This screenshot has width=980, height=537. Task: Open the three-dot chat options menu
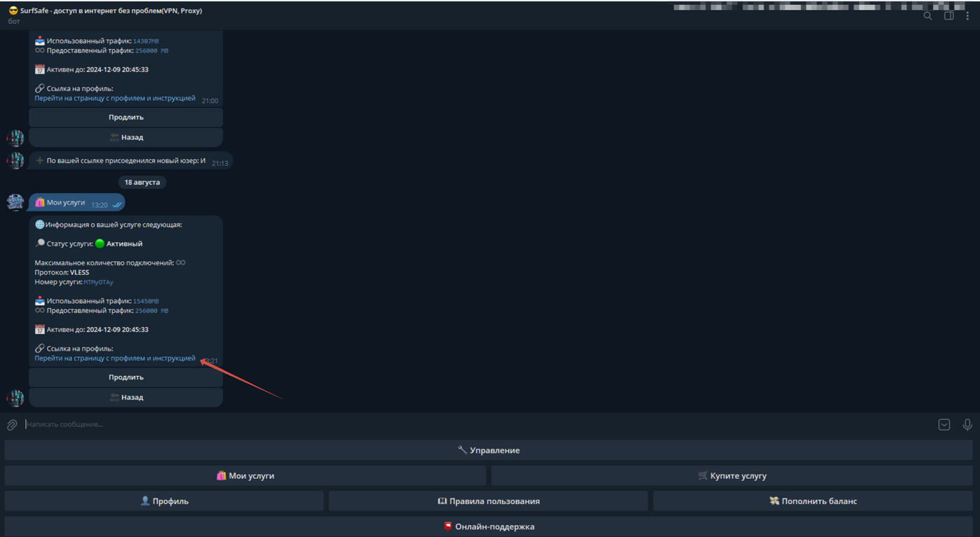point(967,15)
